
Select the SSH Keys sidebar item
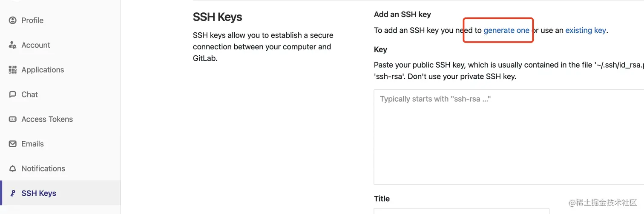[x=39, y=193]
